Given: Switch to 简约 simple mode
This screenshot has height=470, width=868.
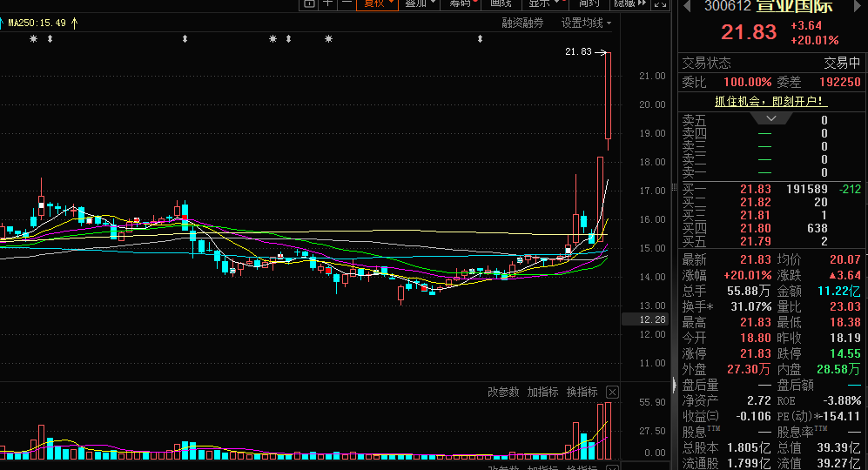Looking at the screenshot, I should pos(589,3).
